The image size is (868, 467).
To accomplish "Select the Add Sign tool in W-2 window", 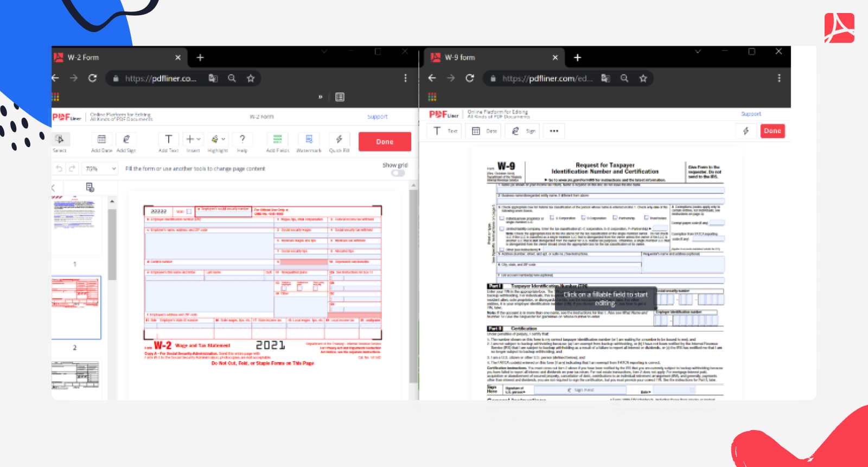I will click(x=126, y=142).
